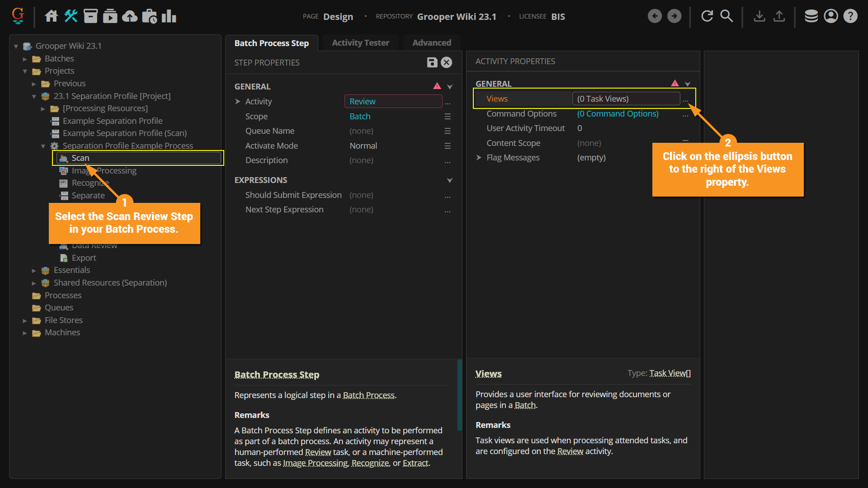Open the Design tools icon
Viewport: 868px width, 488px height.
71,16
